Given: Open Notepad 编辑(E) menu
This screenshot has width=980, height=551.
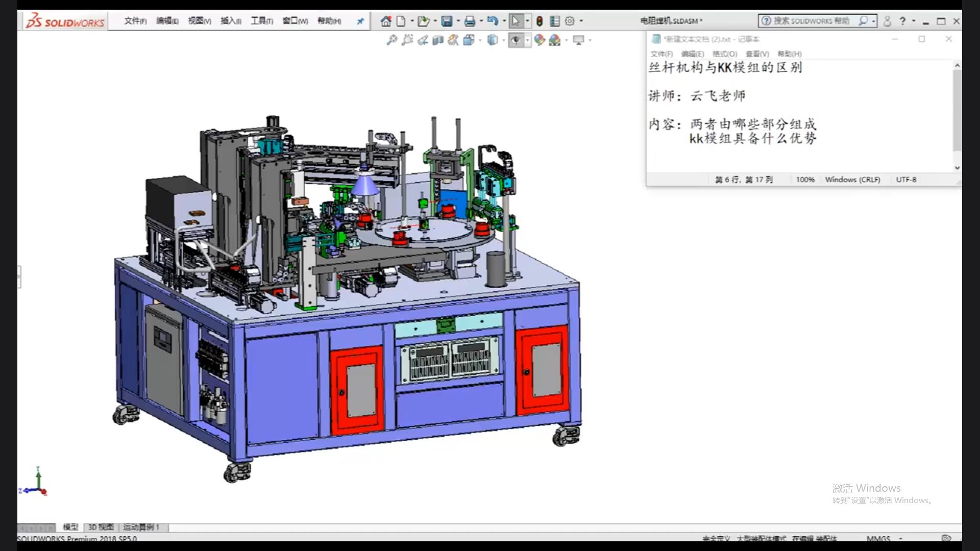Looking at the screenshot, I should pyautogui.click(x=692, y=54).
